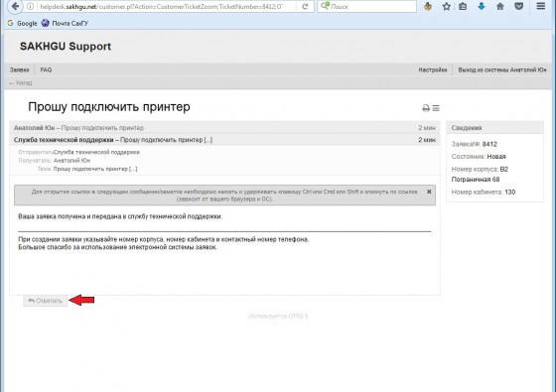Click the Сведения panel header
This screenshot has height=392, width=556.
tap(494, 128)
